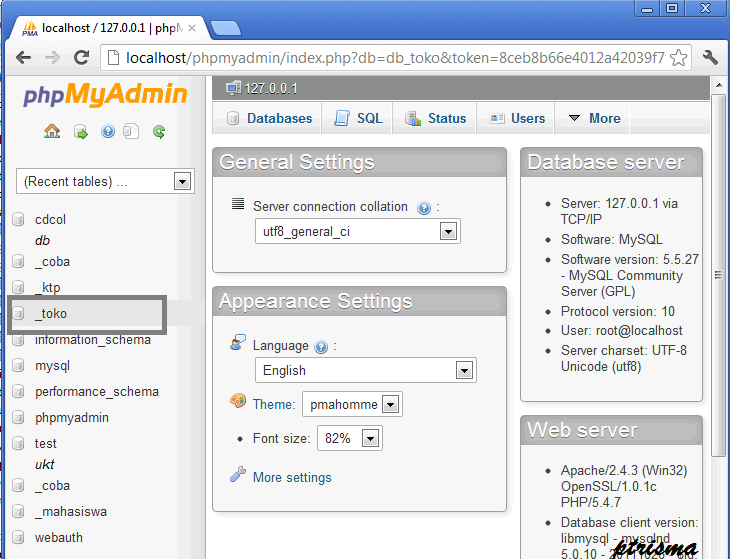
Task: Open the cdcol database
Action: pyautogui.click(x=50, y=219)
